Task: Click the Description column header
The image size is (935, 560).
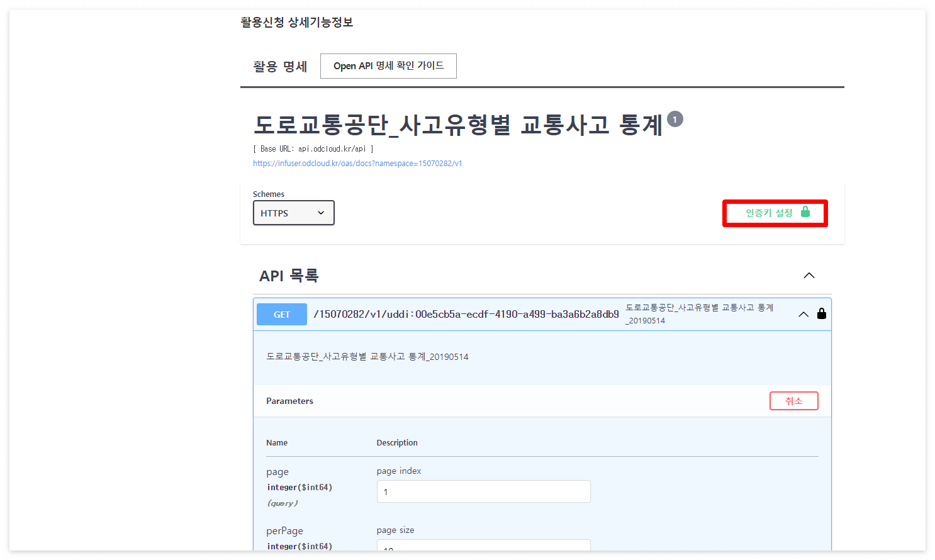Action: (397, 443)
